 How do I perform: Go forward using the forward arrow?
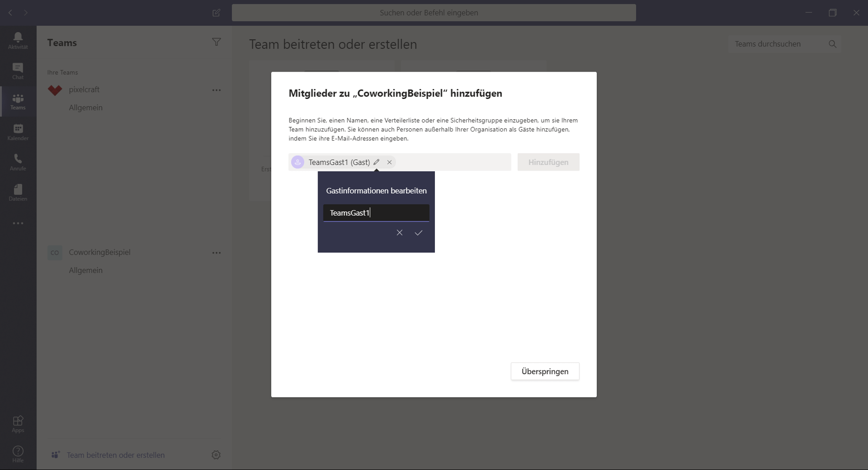[26, 13]
